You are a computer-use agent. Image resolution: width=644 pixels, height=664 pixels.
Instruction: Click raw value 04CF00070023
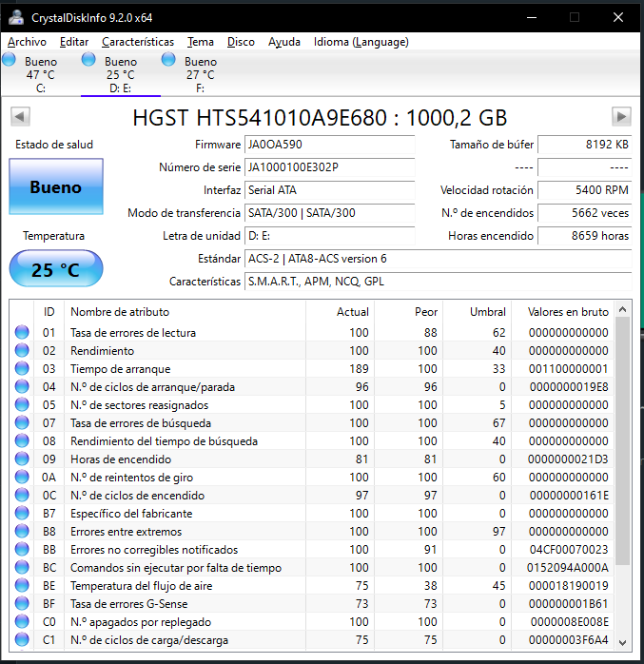(569, 549)
